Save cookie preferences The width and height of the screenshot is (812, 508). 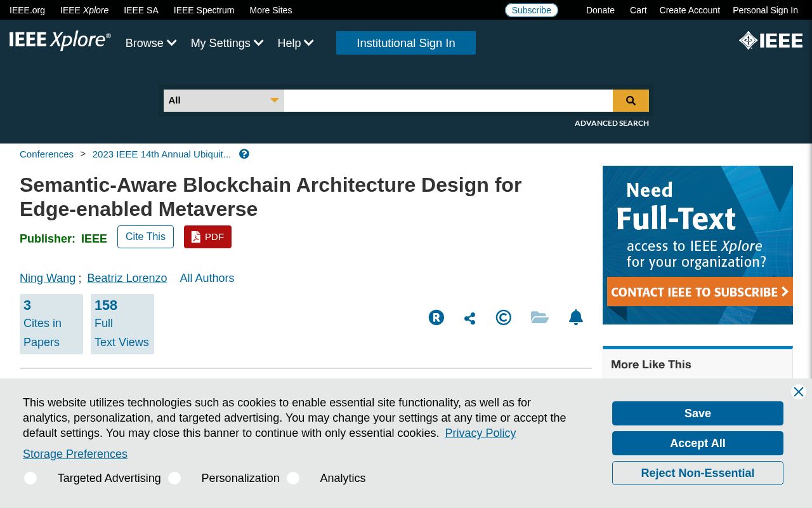tap(698, 413)
